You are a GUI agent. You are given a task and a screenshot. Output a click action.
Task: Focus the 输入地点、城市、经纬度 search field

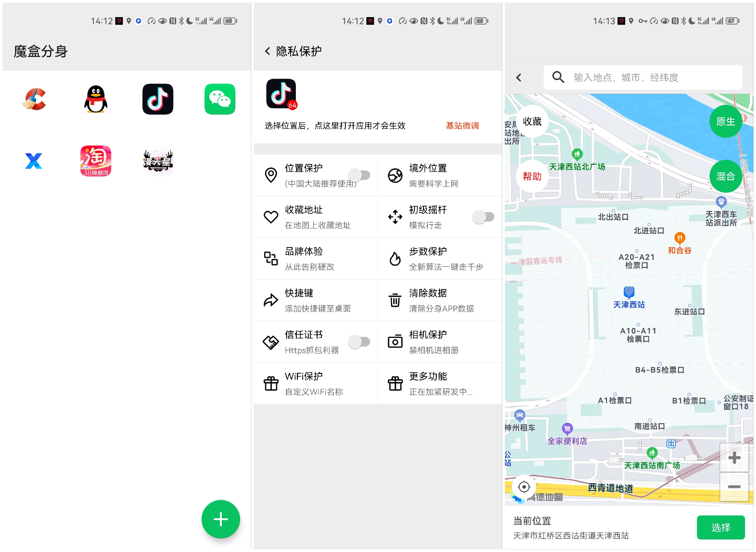pyautogui.click(x=643, y=77)
